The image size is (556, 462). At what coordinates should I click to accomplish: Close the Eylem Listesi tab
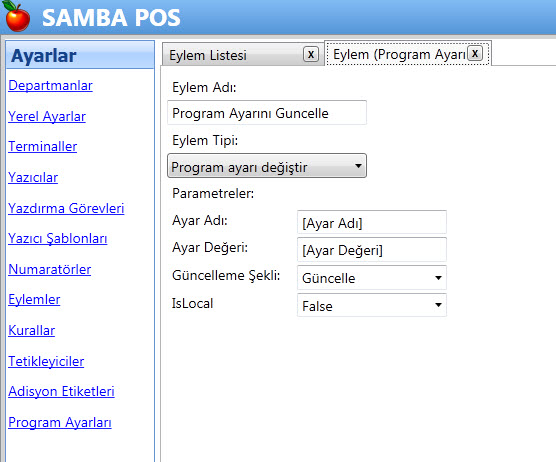pos(311,55)
